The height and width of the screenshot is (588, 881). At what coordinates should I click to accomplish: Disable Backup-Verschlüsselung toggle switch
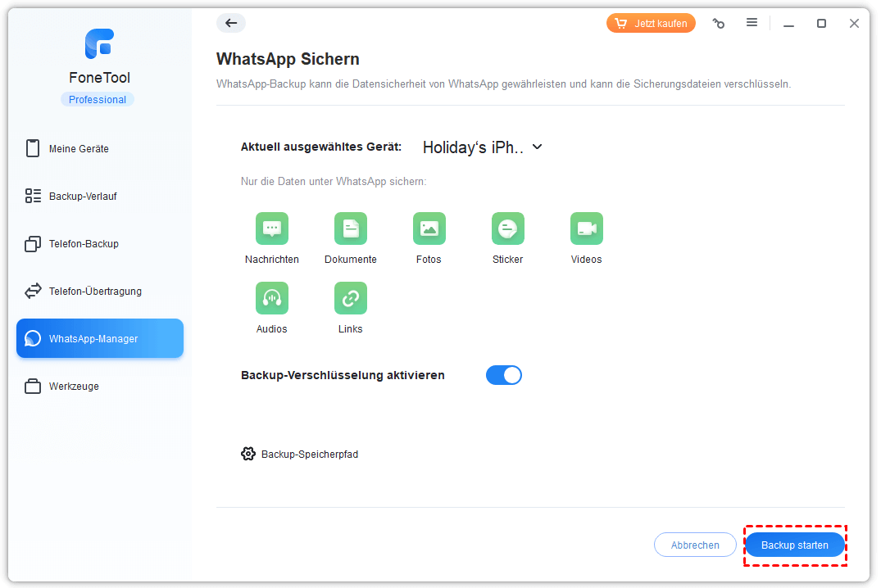(x=504, y=375)
